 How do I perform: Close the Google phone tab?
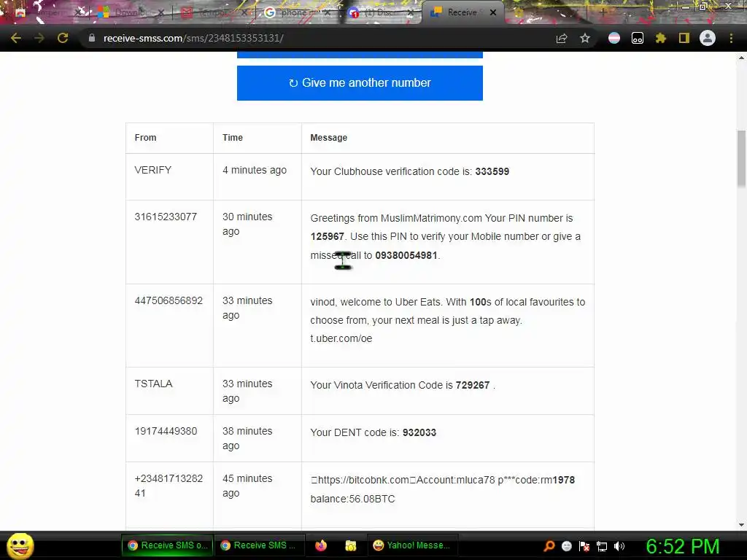point(328,12)
